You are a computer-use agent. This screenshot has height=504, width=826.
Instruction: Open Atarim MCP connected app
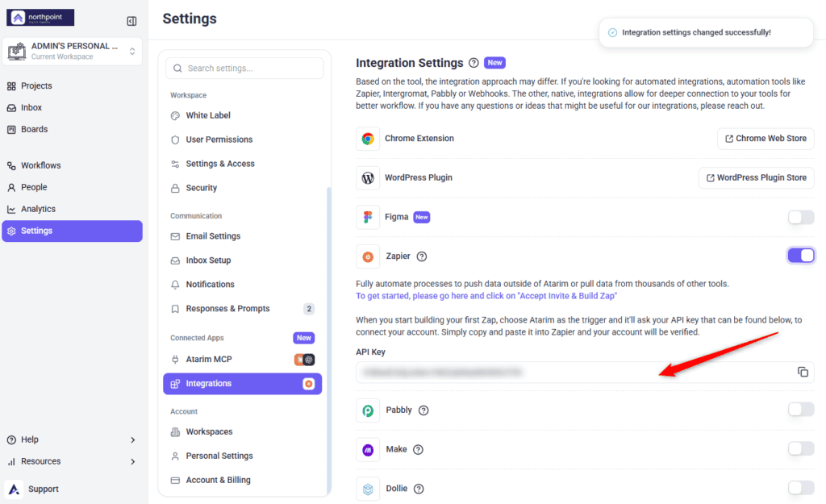point(242,359)
